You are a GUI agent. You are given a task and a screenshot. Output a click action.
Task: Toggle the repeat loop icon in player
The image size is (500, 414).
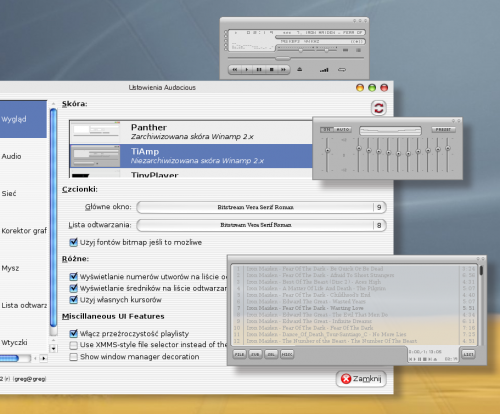click(342, 70)
